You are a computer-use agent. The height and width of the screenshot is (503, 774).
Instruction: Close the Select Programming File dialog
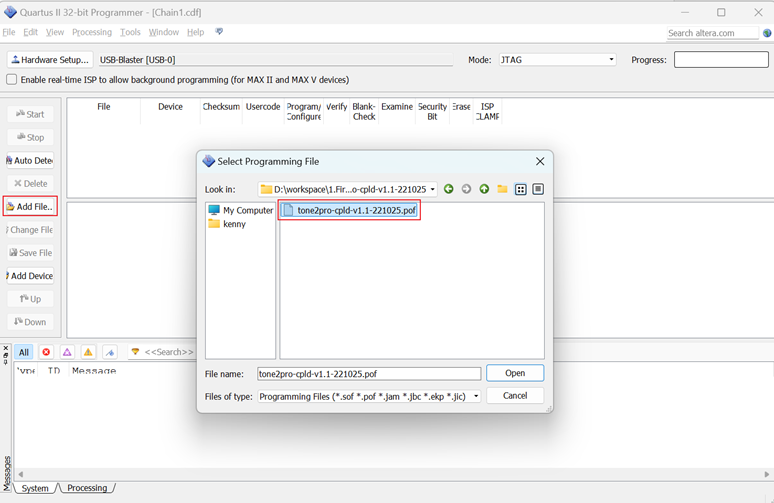click(540, 161)
